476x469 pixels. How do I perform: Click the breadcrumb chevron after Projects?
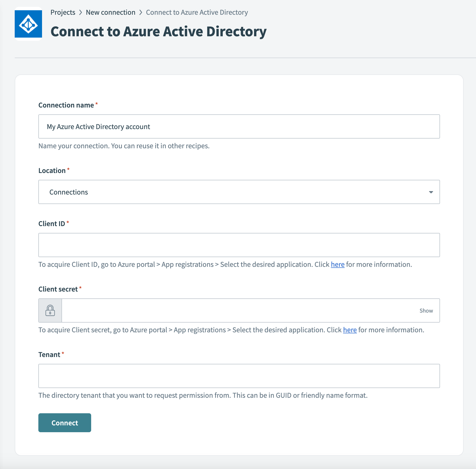point(81,12)
